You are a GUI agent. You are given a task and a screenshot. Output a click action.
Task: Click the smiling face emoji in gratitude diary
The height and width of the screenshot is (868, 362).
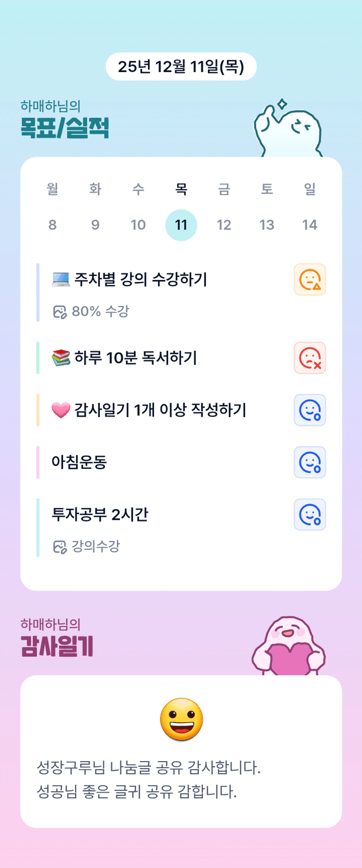pos(181,719)
